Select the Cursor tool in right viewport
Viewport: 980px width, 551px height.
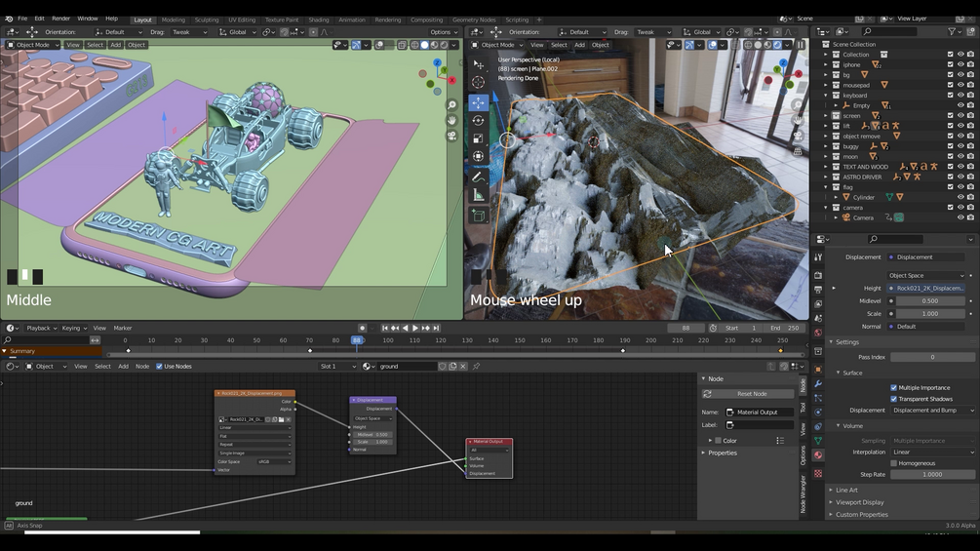[x=478, y=83]
